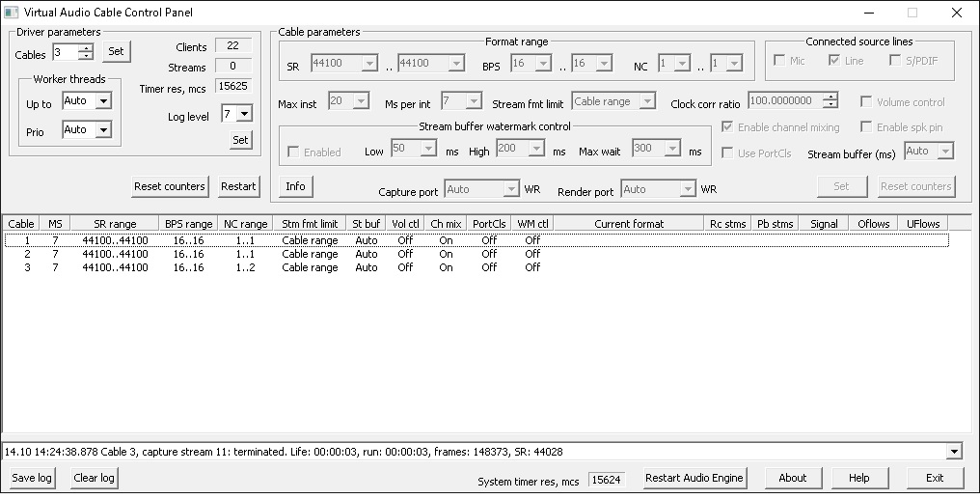Click the Virtual Audio Cable title bar icon

pos(12,12)
